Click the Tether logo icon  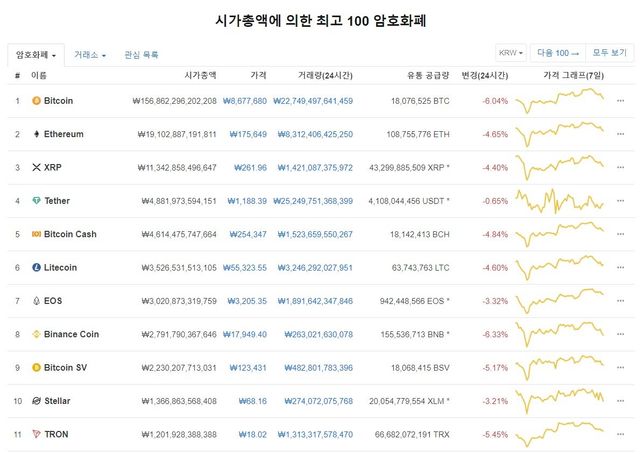pyautogui.click(x=37, y=201)
